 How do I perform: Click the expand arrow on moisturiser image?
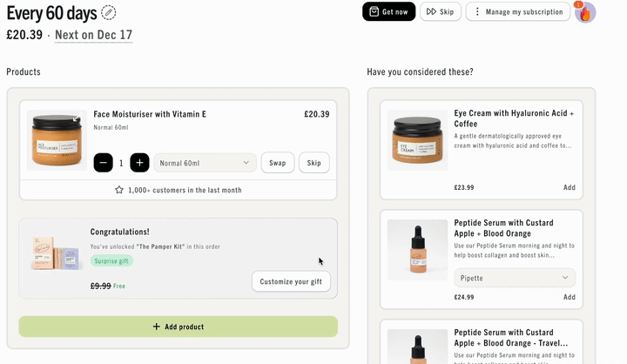point(77,118)
